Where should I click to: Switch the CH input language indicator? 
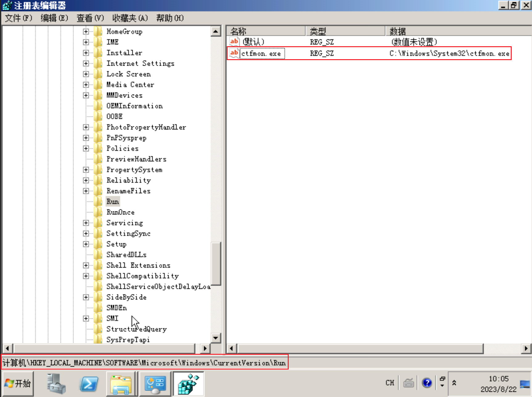pyautogui.click(x=390, y=383)
